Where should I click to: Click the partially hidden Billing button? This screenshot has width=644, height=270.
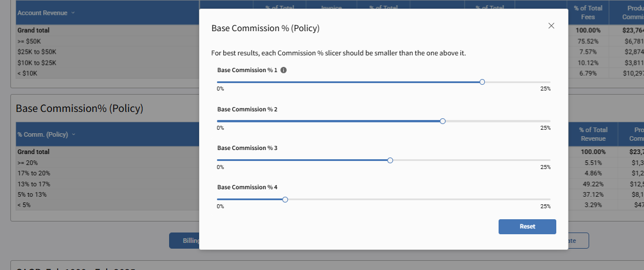(x=185, y=241)
